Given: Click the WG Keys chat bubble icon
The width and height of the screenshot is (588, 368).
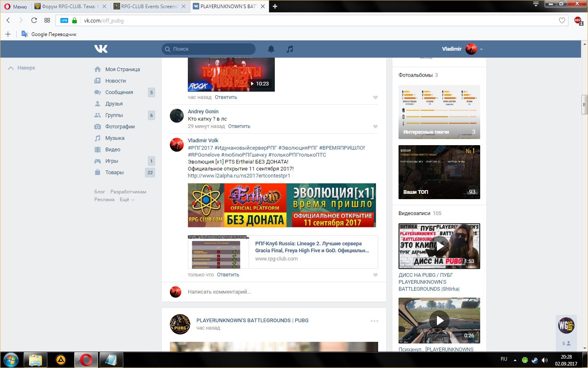Looking at the screenshot, I should (x=566, y=325).
